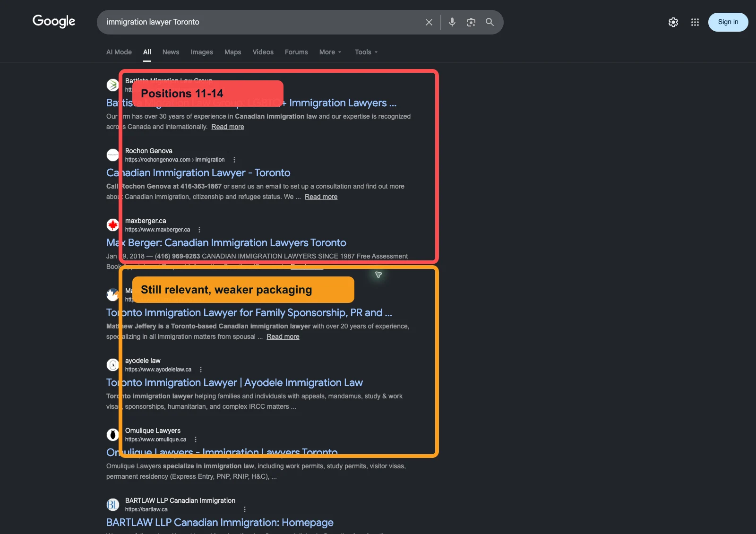Switch to the Images tab
Viewport: 756px width, 534px height.
pos(202,52)
